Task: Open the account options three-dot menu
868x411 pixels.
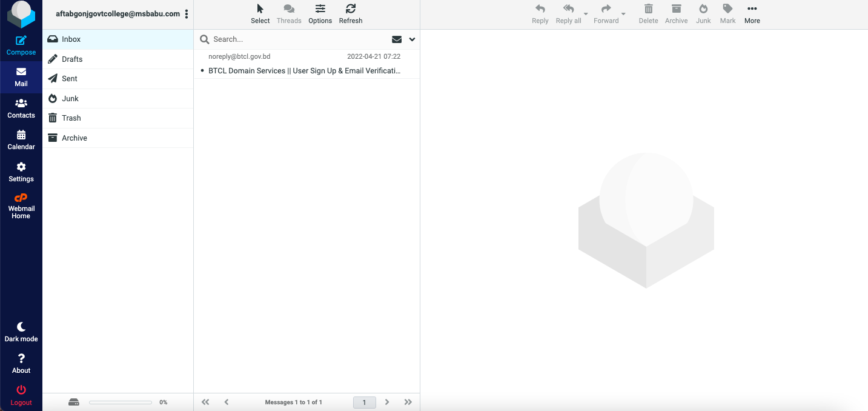Action: pyautogui.click(x=187, y=14)
